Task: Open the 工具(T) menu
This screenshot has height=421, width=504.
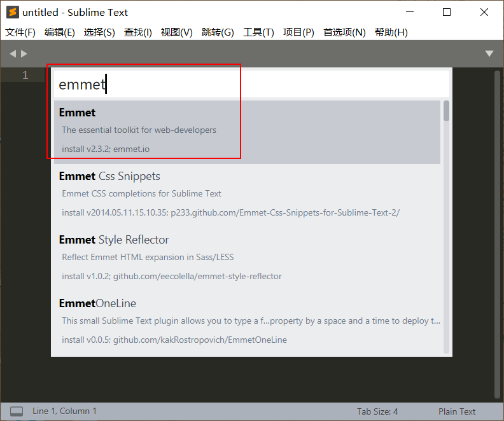Action: pyautogui.click(x=259, y=32)
